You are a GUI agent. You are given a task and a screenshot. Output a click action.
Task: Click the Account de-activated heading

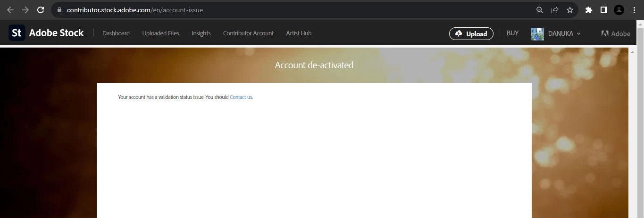(x=314, y=65)
